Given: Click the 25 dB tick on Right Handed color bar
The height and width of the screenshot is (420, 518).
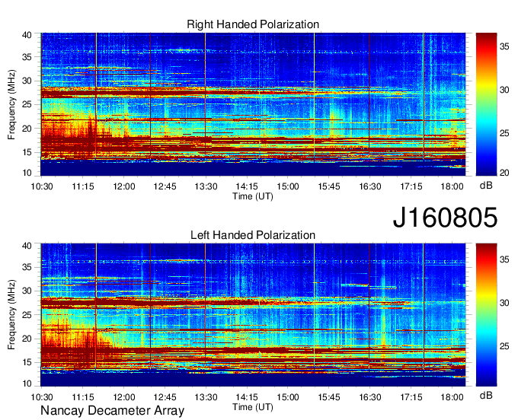Looking at the screenshot, I should click(504, 133).
